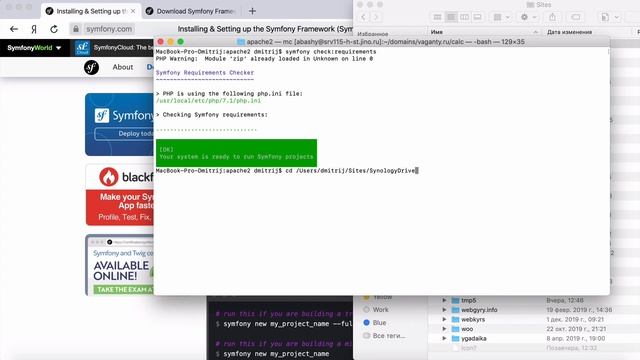The width and height of the screenshot is (640, 360).
Task: Open the Yandex home button
Action: click(x=34, y=29)
